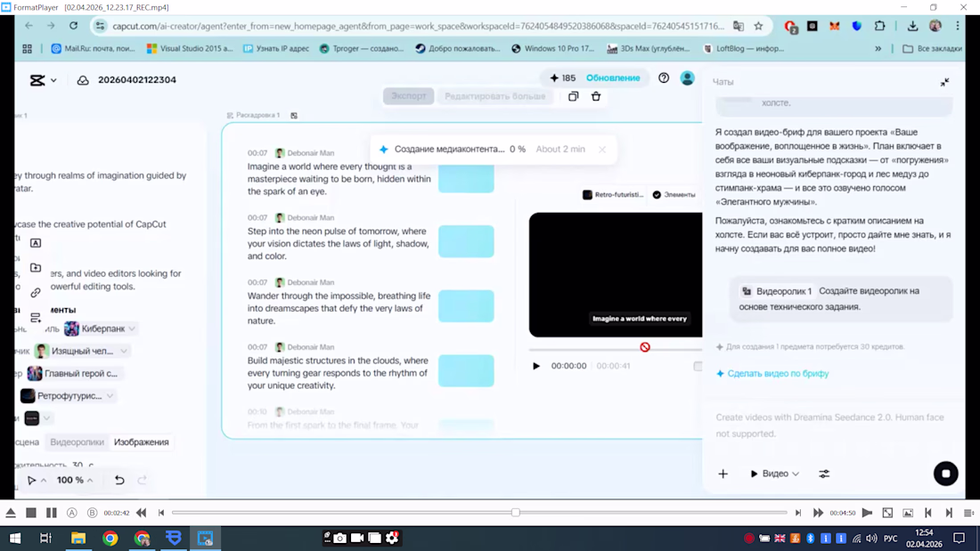Toggle the Элементы checkmark tag
This screenshot has width=980, height=551.
[674, 195]
